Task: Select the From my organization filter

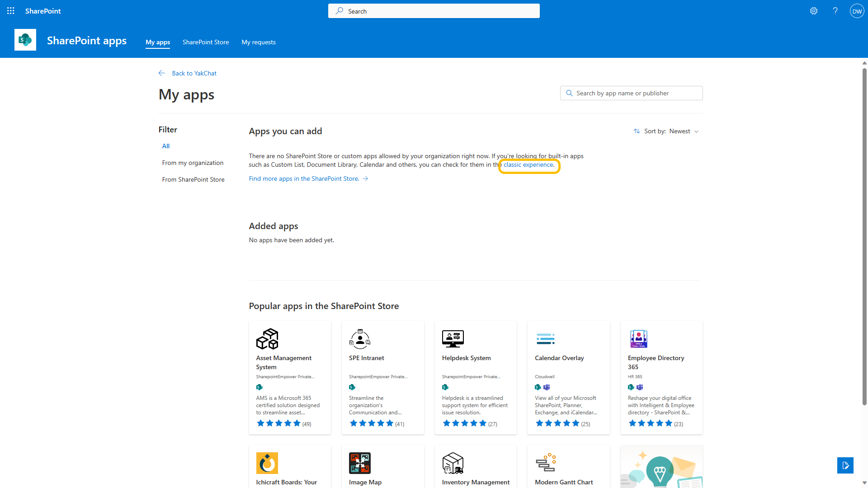Action: (x=193, y=163)
